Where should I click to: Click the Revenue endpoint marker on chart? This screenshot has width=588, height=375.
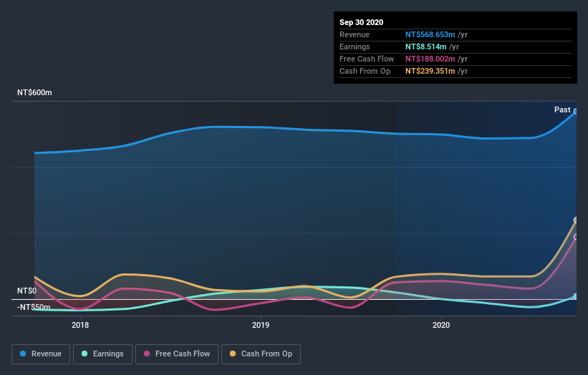pyautogui.click(x=576, y=111)
